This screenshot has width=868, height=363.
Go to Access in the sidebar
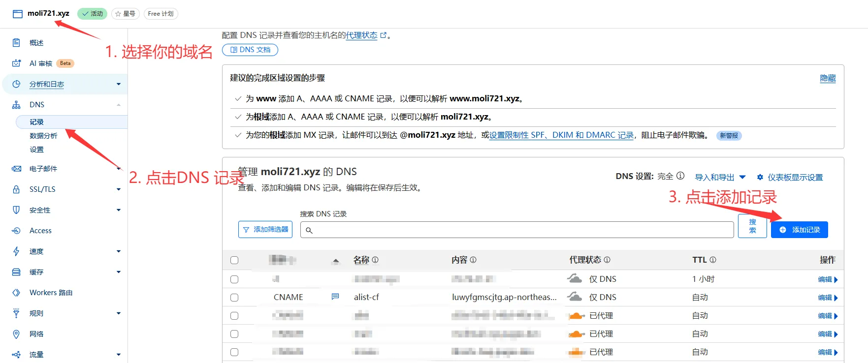click(40, 231)
